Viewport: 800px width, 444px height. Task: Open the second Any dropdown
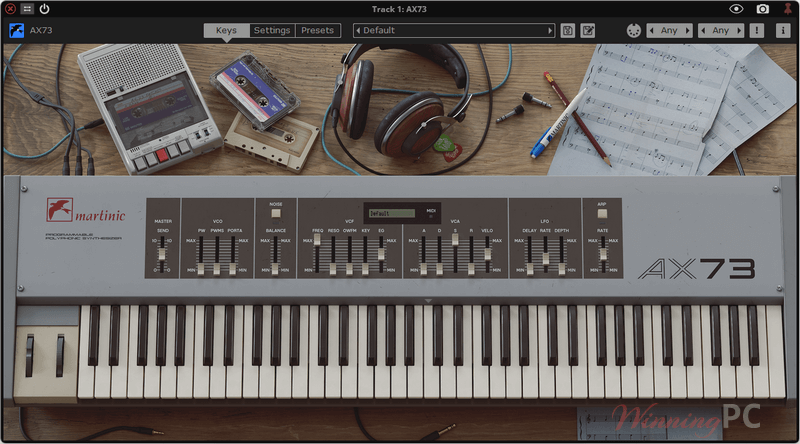tap(720, 31)
